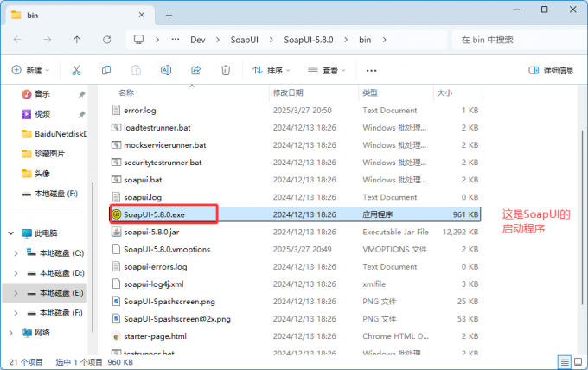Select the loadtestrunner.bat file icon
The width and height of the screenshot is (588, 370).
click(x=116, y=127)
